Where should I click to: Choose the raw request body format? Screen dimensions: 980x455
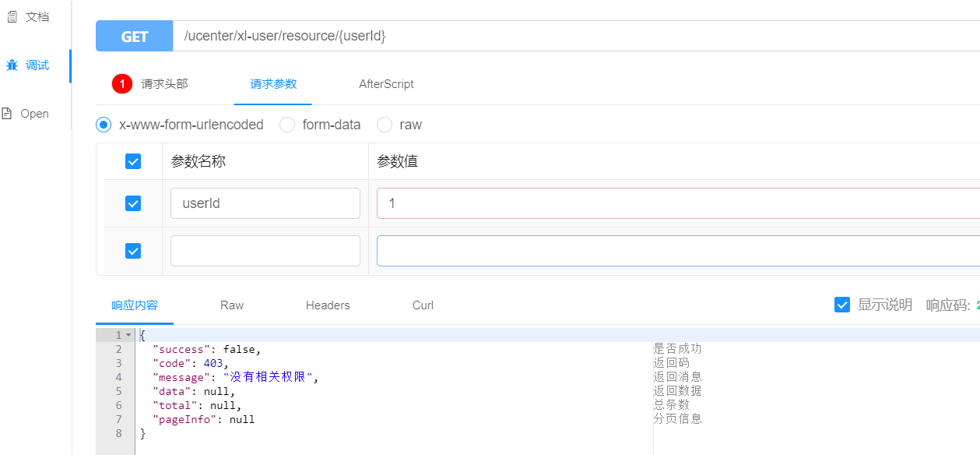385,125
